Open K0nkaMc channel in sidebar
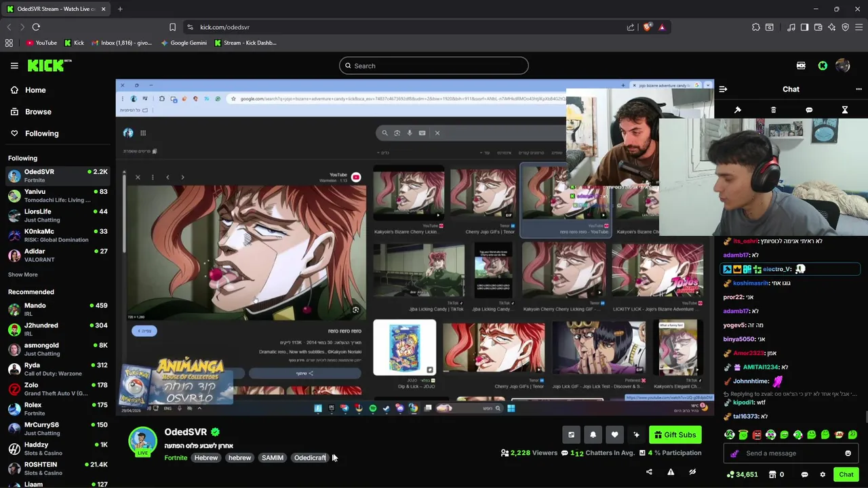868x488 pixels. click(x=58, y=235)
